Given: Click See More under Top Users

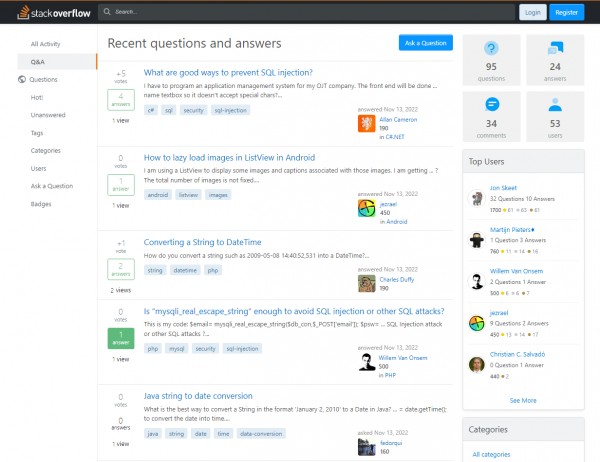Looking at the screenshot, I should pyautogui.click(x=523, y=400).
